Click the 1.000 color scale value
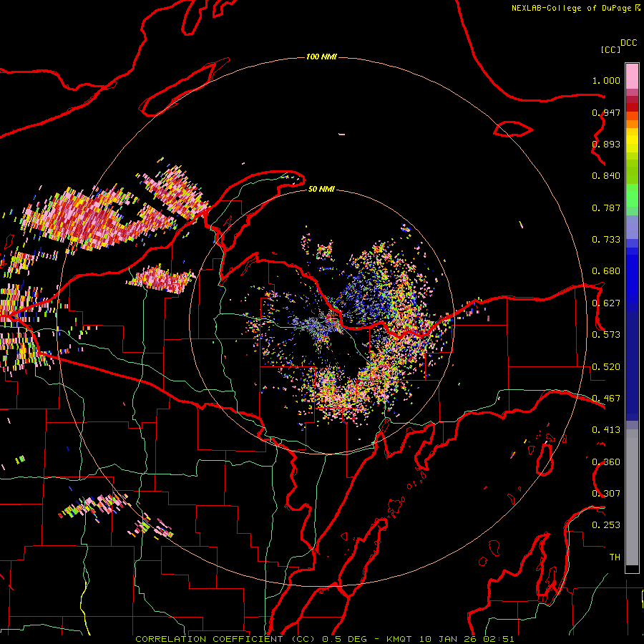This screenshot has width=644, height=644. pyautogui.click(x=606, y=80)
